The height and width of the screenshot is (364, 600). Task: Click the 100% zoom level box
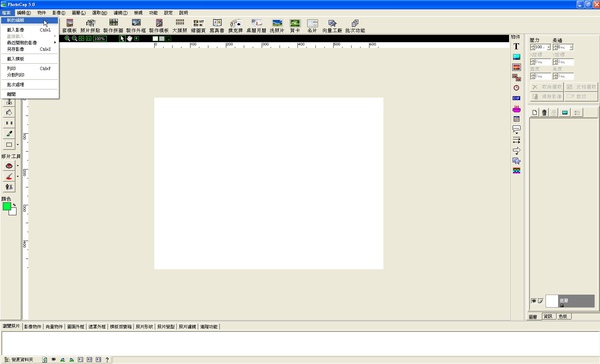click(100, 38)
